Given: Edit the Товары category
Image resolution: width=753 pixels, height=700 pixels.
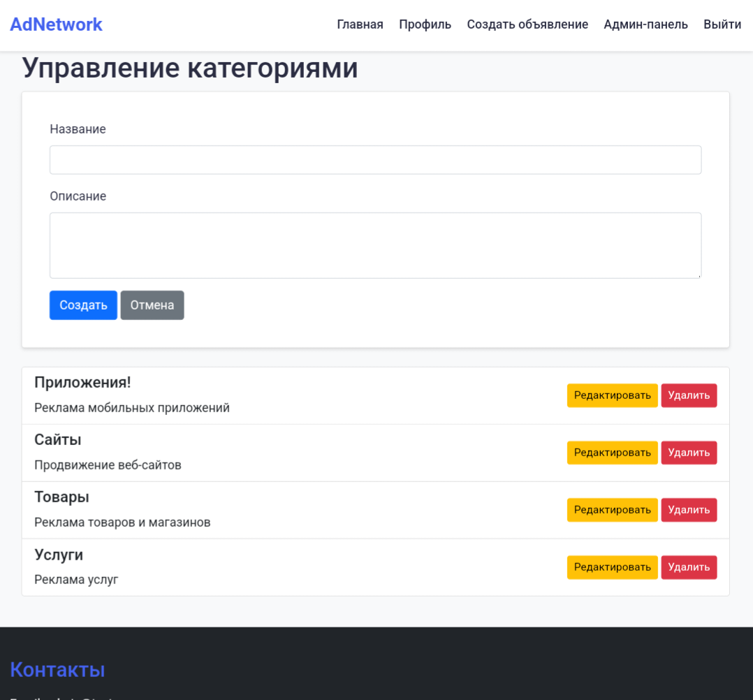Looking at the screenshot, I should pyautogui.click(x=612, y=510).
